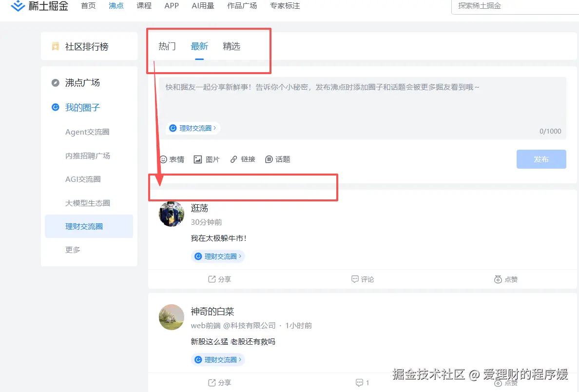
Task: Share 逛荡's post via 分享
Action: (219, 279)
